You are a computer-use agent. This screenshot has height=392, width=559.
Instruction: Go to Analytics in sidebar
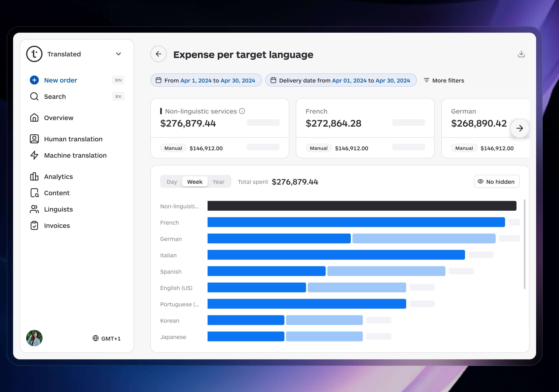(58, 176)
